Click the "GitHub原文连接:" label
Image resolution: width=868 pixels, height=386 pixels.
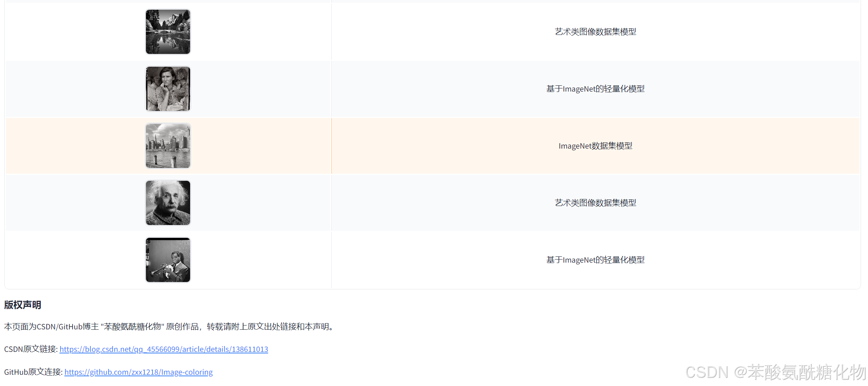[33, 372]
